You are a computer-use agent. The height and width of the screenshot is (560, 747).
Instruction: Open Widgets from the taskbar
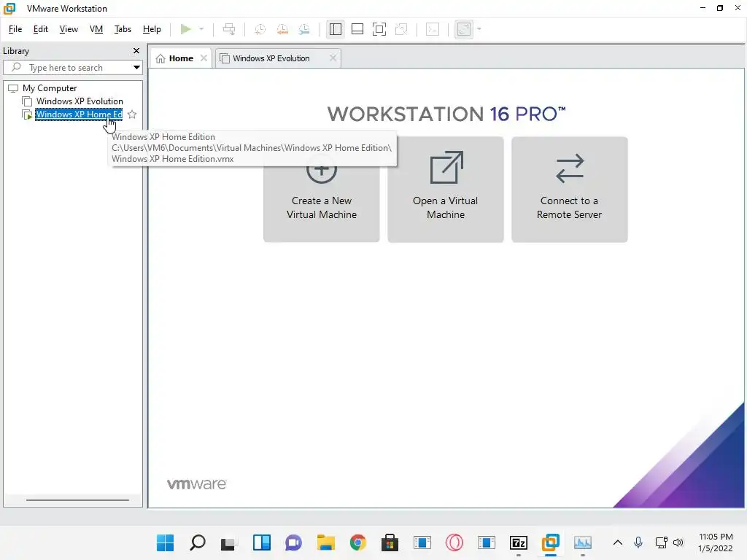click(262, 542)
